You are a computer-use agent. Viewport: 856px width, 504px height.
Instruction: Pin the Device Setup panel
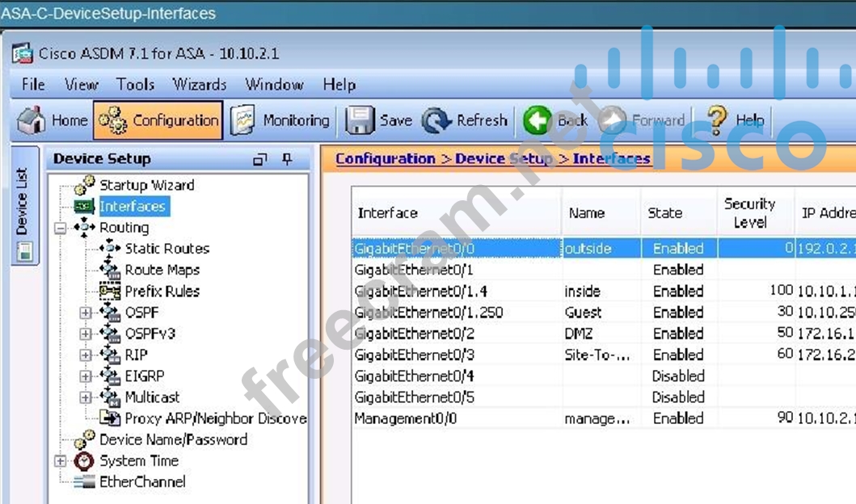(x=287, y=159)
